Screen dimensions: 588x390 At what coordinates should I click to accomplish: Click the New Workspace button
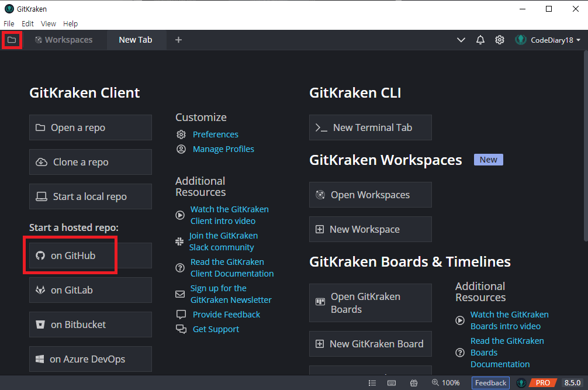(370, 229)
